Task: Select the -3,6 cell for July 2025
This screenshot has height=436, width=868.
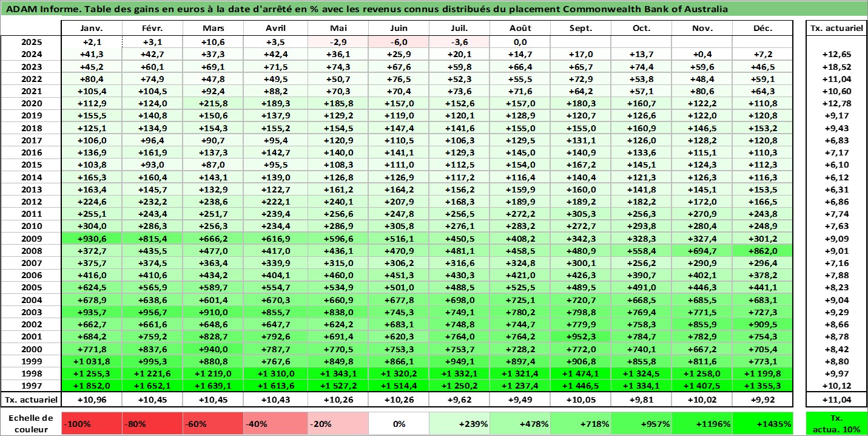Action: pyautogui.click(x=460, y=42)
